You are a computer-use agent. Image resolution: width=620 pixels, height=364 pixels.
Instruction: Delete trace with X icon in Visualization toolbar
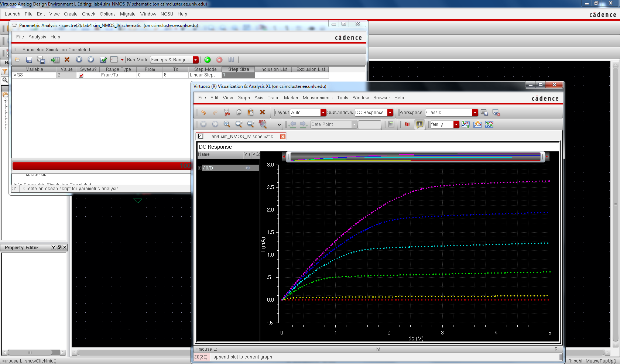(262, 112)
